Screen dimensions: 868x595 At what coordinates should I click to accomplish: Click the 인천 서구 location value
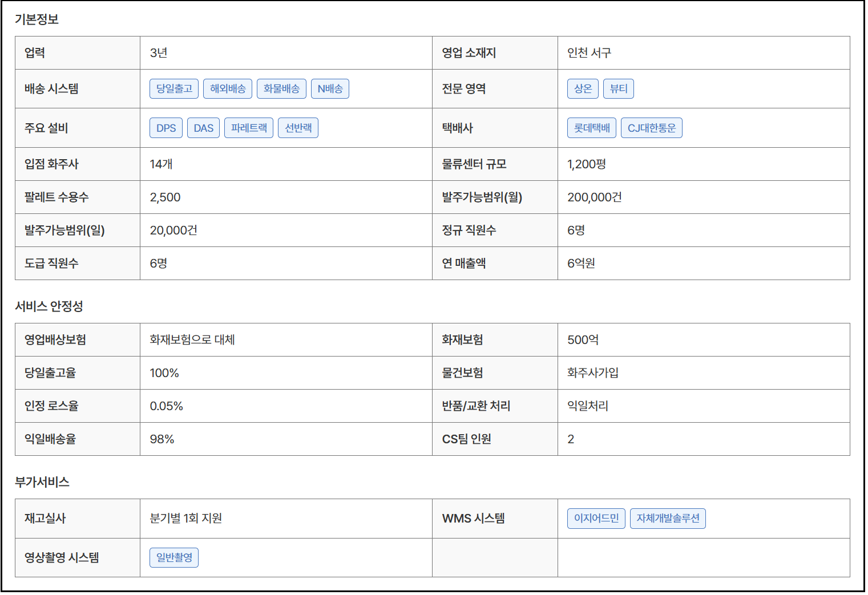tap(589, 53)
